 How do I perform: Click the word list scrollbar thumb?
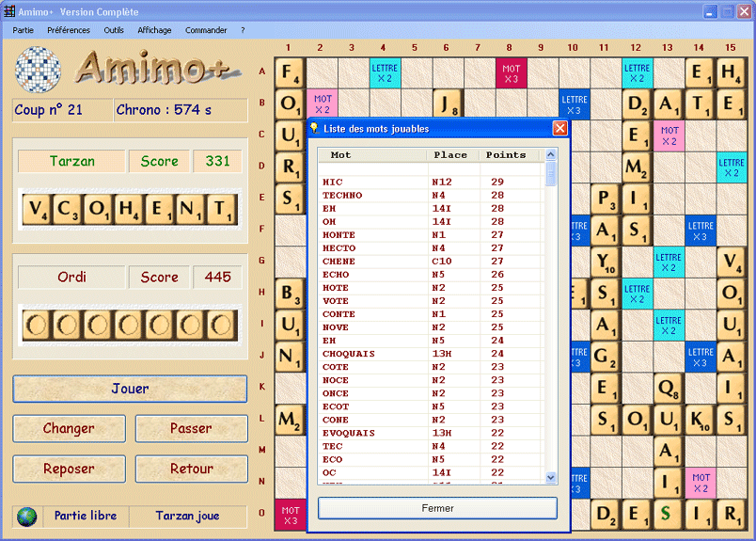pos(551,173)
